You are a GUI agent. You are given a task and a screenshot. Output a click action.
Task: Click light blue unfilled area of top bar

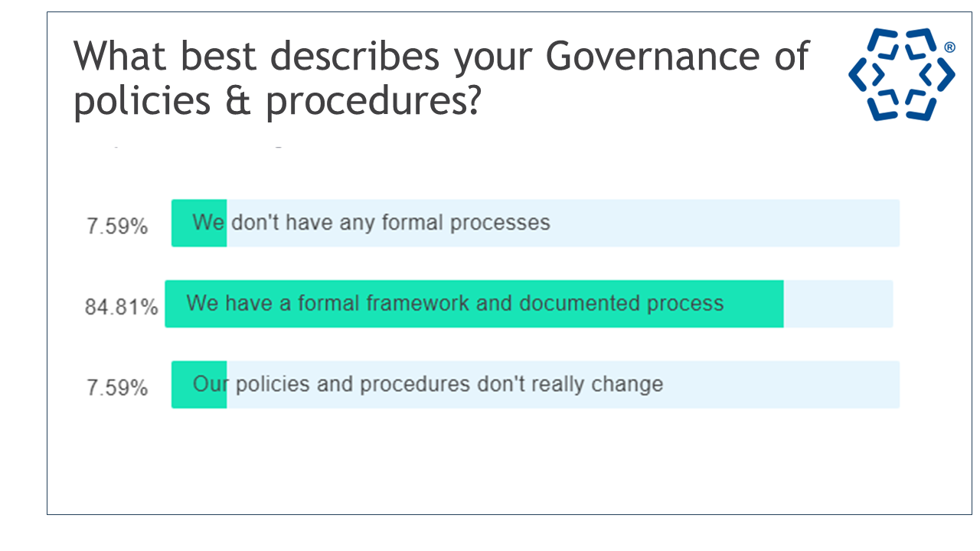pos(727,223)
